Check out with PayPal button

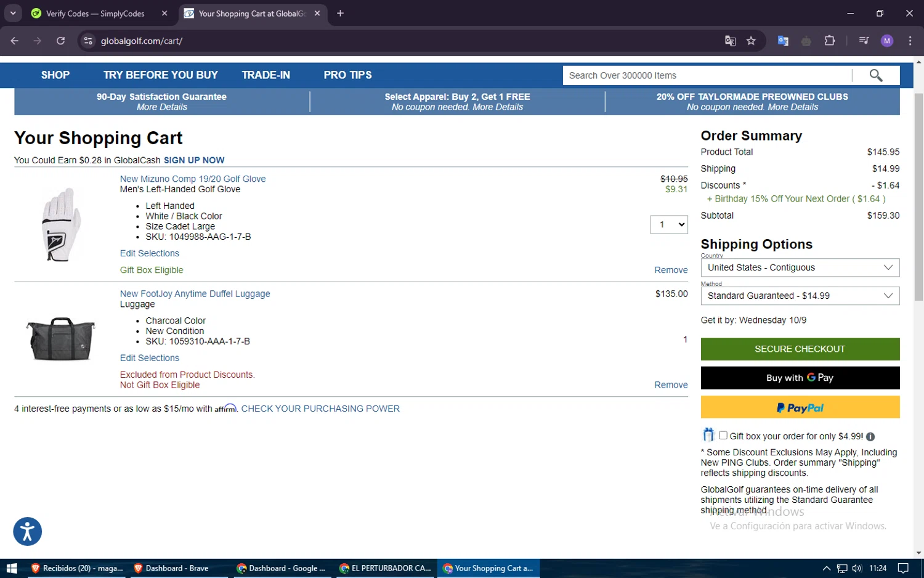pos(800,407)
